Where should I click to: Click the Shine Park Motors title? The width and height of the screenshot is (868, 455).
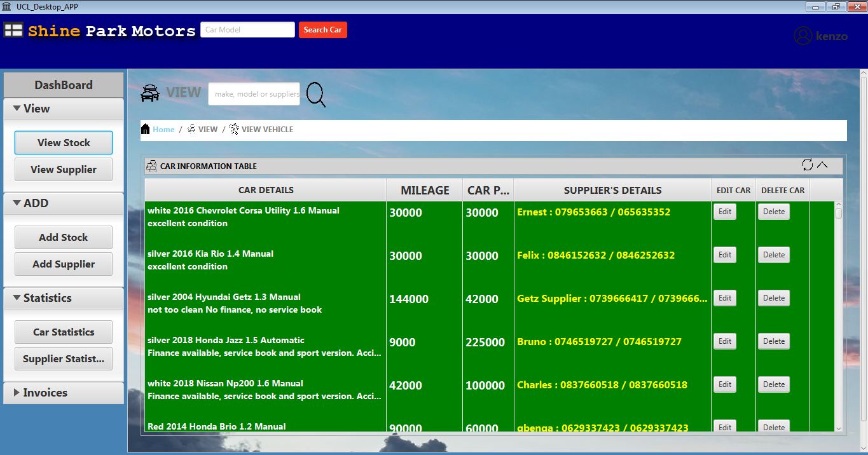[x=112, y=31]
